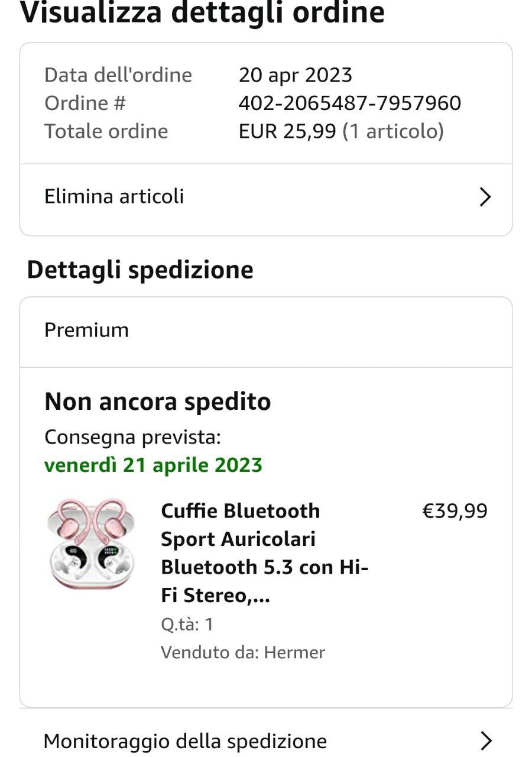Select the Premium shipping label
This screenshot has height=757, width=532.
(86, 330)
